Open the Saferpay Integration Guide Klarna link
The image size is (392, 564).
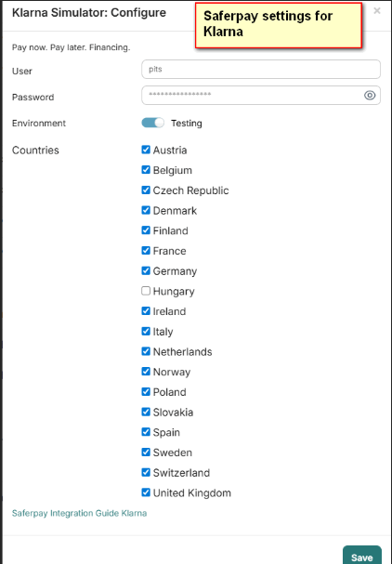pos(79,513)
